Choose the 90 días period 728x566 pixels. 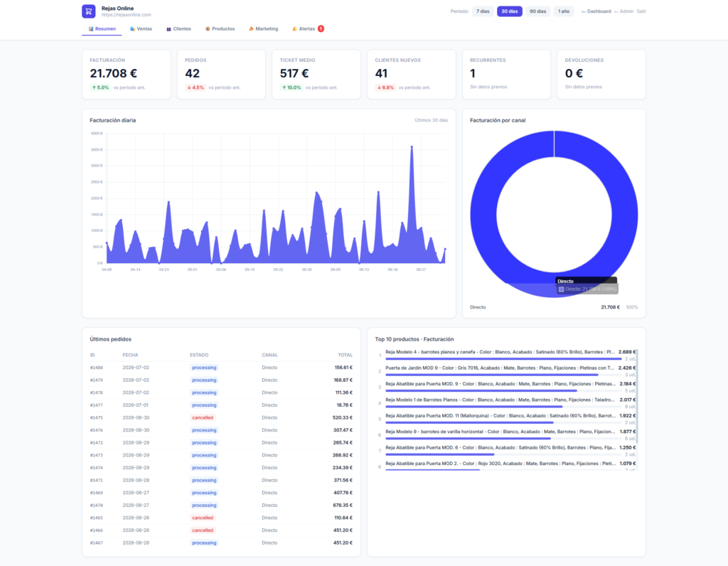tap(537, 11)
